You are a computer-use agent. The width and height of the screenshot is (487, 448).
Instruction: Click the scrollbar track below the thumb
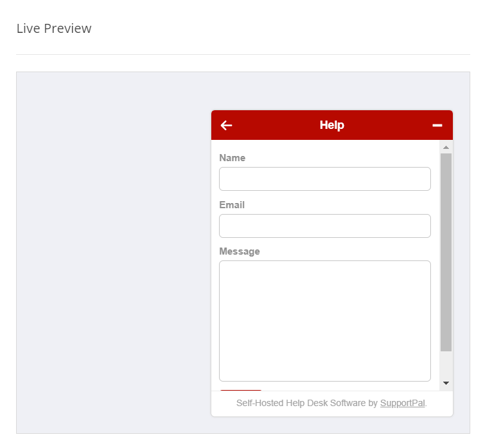446,364
